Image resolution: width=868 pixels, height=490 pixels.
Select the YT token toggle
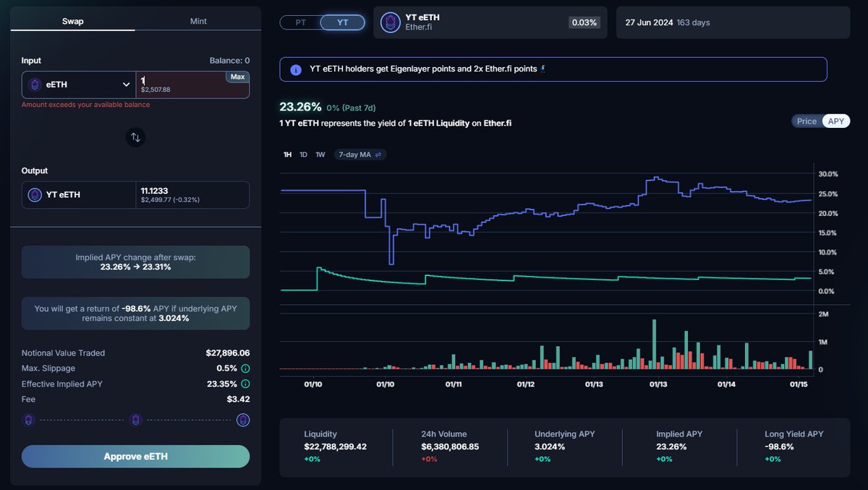342,22
